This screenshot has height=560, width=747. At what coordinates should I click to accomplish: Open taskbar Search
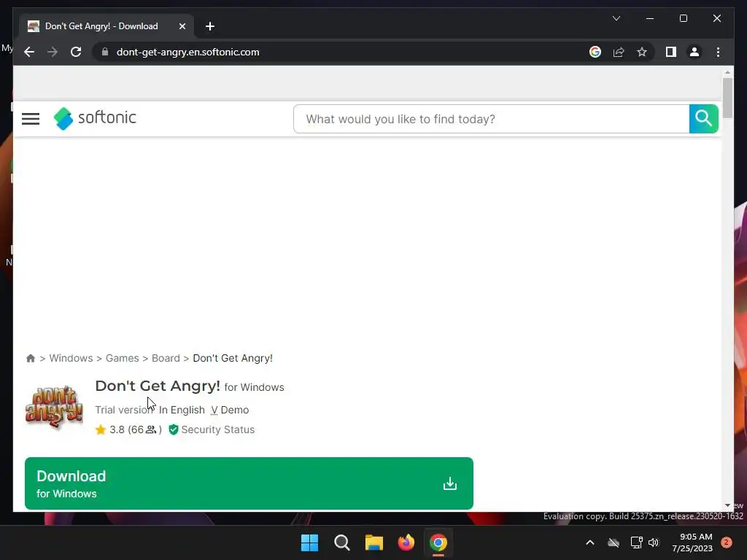coord(341,542)
